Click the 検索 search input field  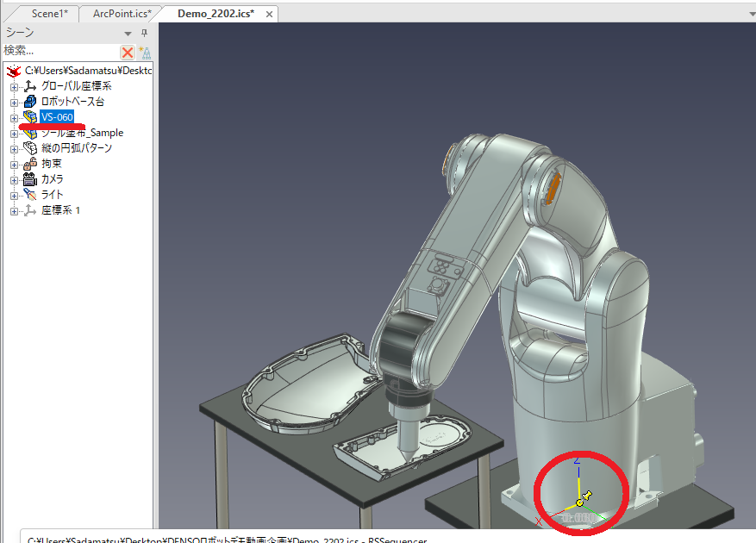click(60, 51)
